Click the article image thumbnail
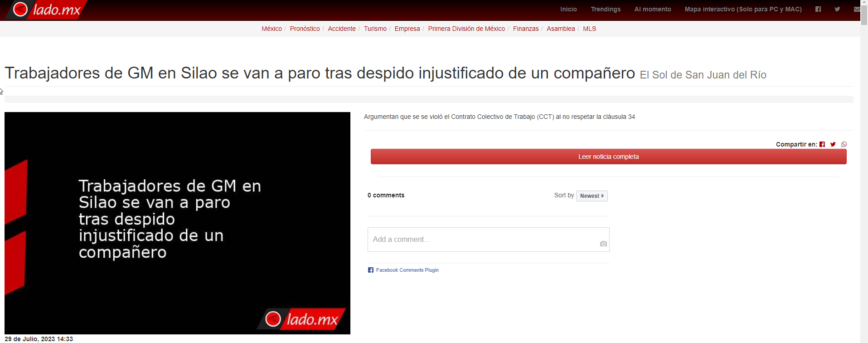This screenshot has height=343, width=868. click(177, 223)
